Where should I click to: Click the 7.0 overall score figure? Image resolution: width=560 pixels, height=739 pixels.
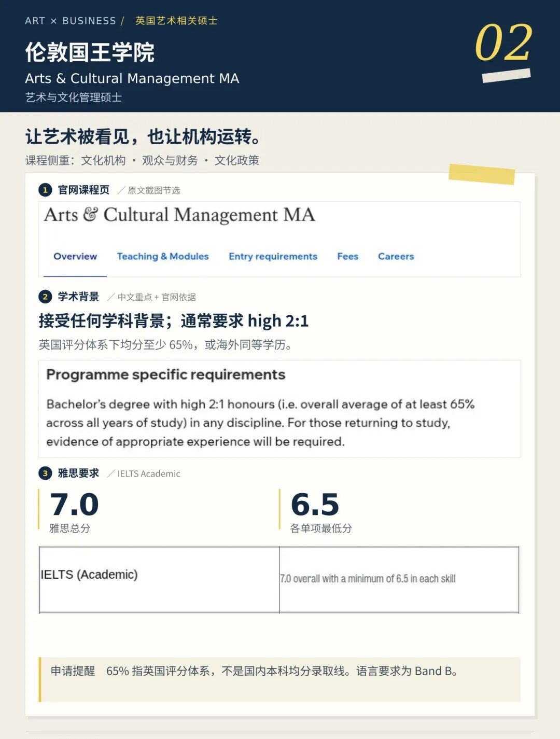[74, 504]
